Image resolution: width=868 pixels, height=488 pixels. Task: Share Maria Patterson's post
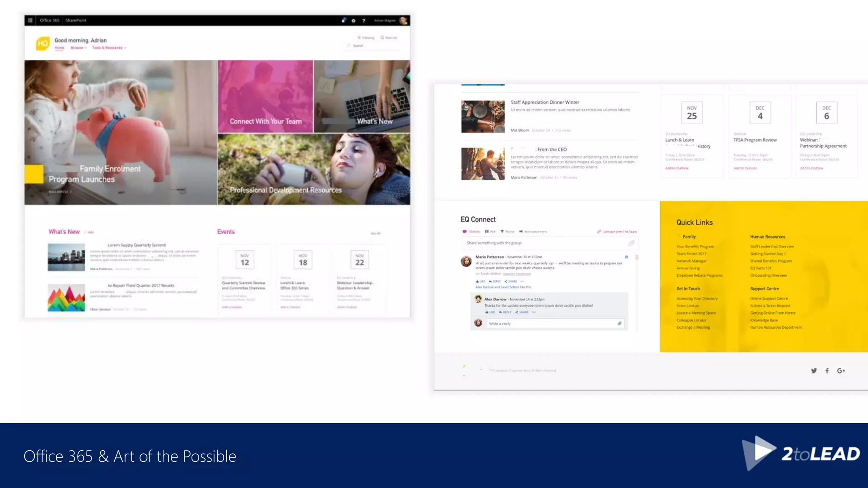click(511, 281)
